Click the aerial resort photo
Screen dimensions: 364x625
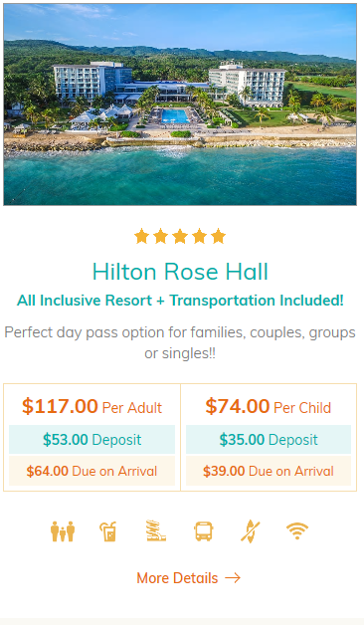tap(180, 104)
